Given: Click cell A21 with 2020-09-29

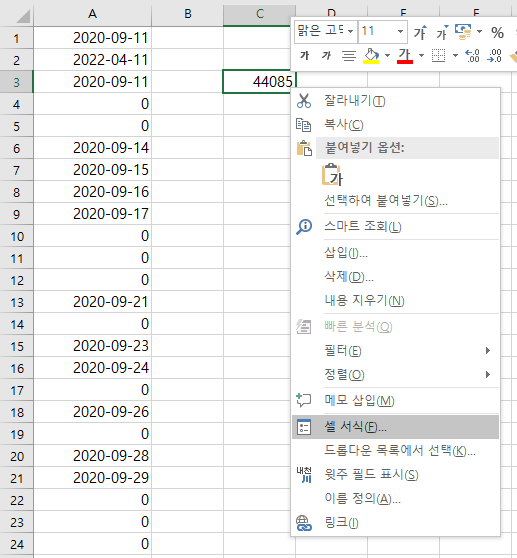Looking at the screenshot, I should (93, 478).
